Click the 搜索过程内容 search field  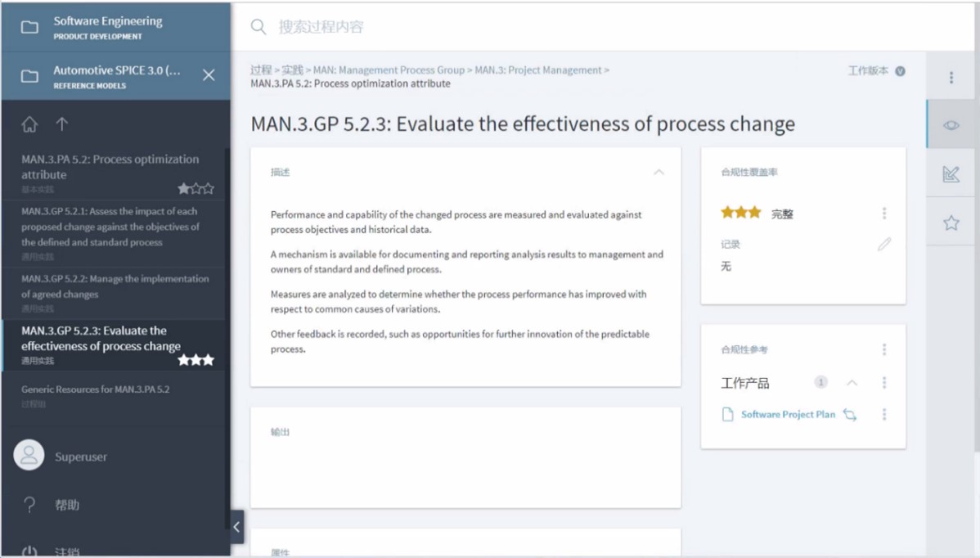[563, 27]
